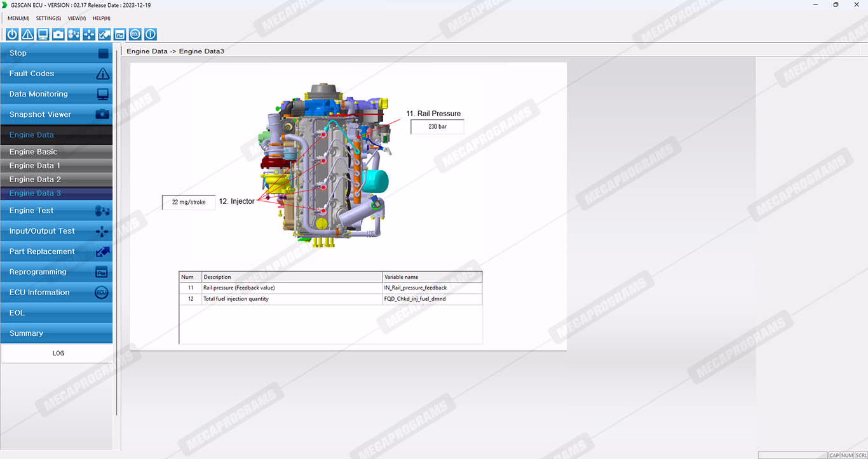
Task: Click the LOG button
Action: [58, 353]
